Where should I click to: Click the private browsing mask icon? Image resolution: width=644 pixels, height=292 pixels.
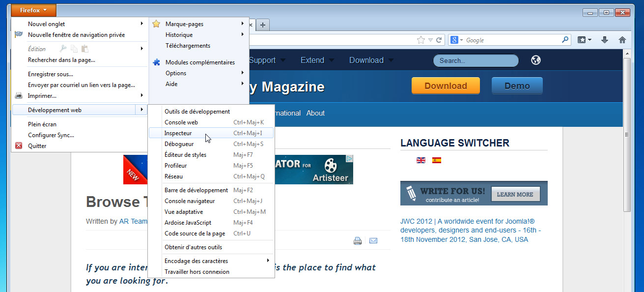pyautogui.click(x=19, y=35)
